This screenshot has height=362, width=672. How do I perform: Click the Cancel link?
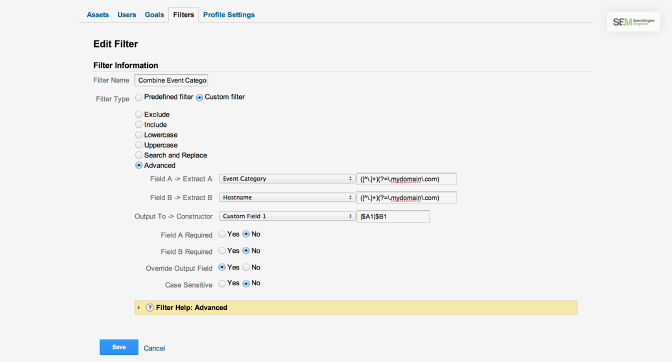click(x=154, y=348)
